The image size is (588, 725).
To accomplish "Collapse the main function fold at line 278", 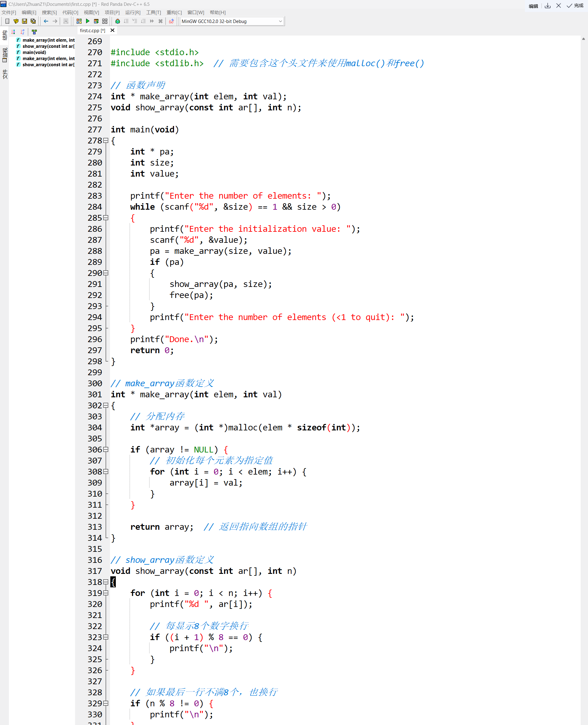I will 106,140.
